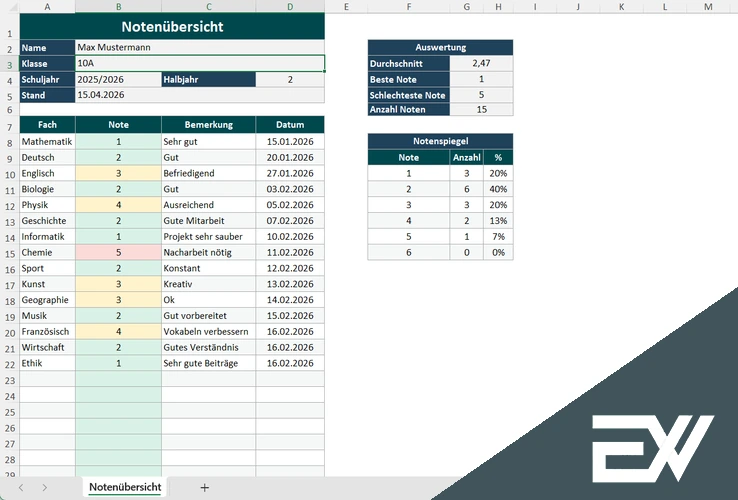Click the name cell containing Max Mustermann

[x=200, y=48]
